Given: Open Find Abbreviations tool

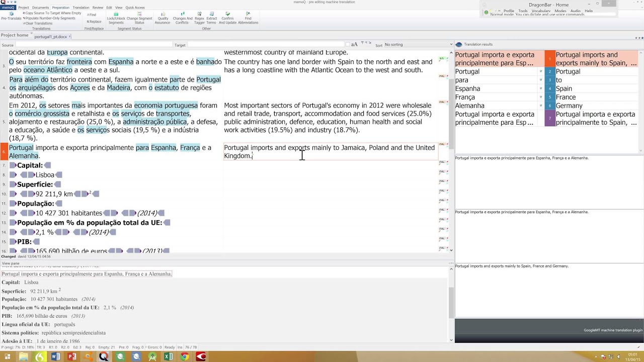Looking at the screenshot, I should (x=248, y=18).
